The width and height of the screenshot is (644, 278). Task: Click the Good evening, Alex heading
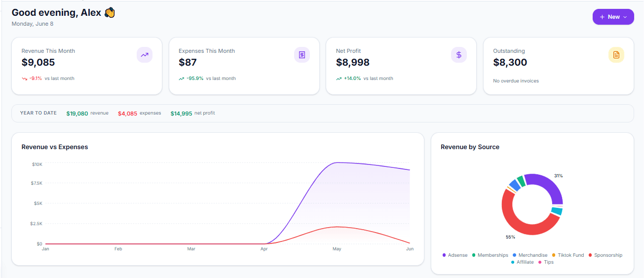[x=57, y=13]
